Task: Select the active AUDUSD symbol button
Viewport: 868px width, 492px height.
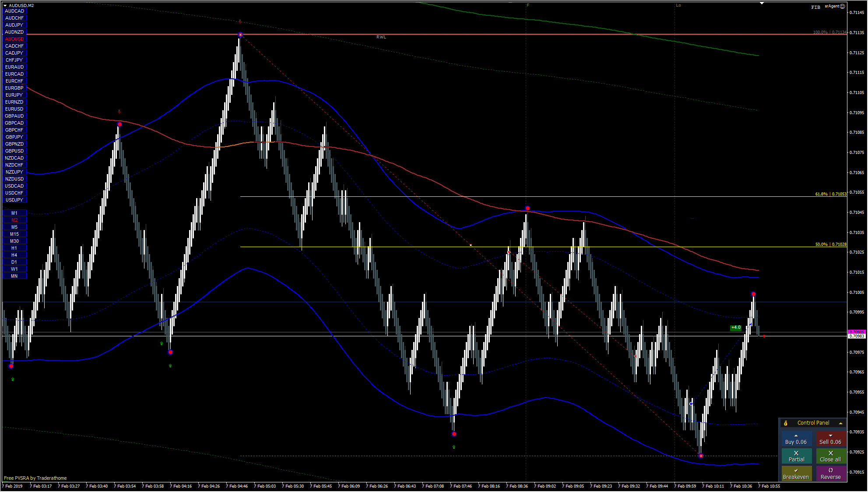Action: click(14, 39)
